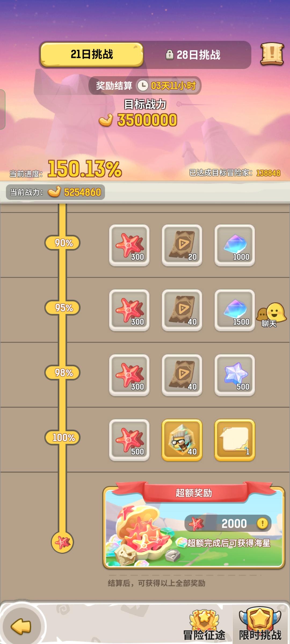Tap the 500 star gem reward at 98%
The height and width of the screenshot is (644, 290).
tap(234, 375)
